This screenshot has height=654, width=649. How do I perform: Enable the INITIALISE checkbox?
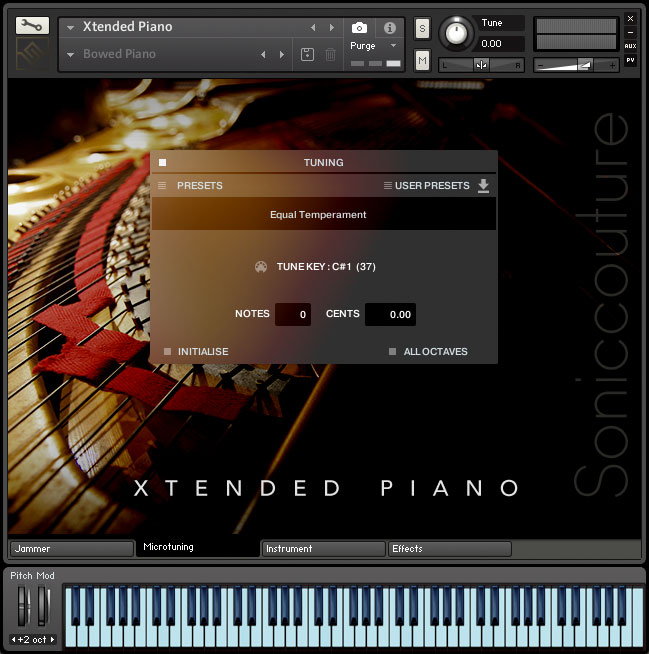coord(167,352)
